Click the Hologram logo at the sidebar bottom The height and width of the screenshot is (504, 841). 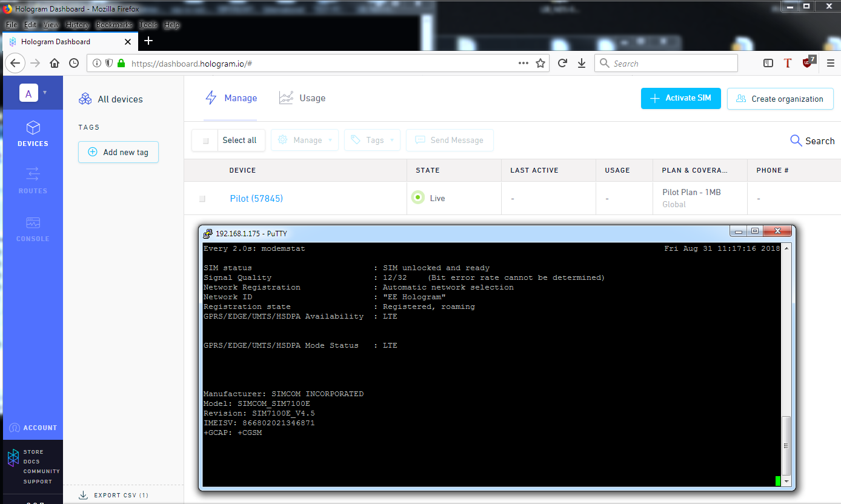coord(13,458)
